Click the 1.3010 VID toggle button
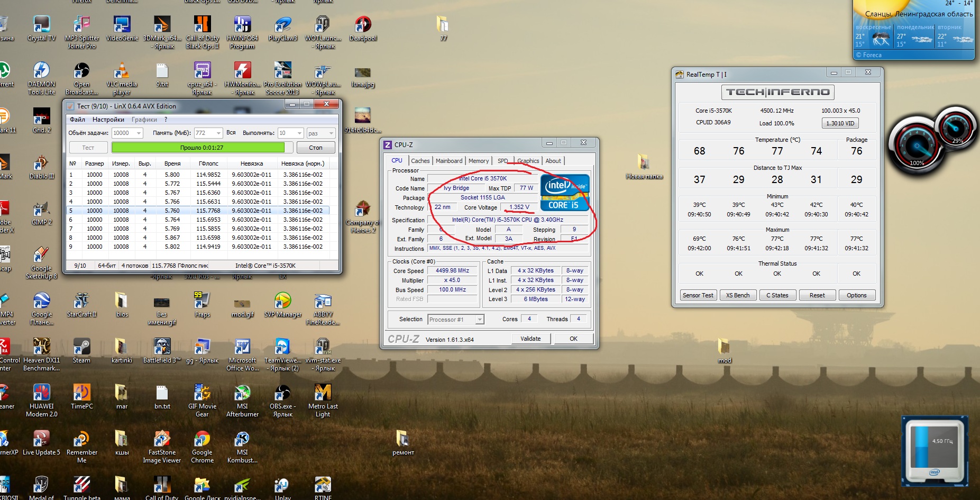 [x=840, y=123]
